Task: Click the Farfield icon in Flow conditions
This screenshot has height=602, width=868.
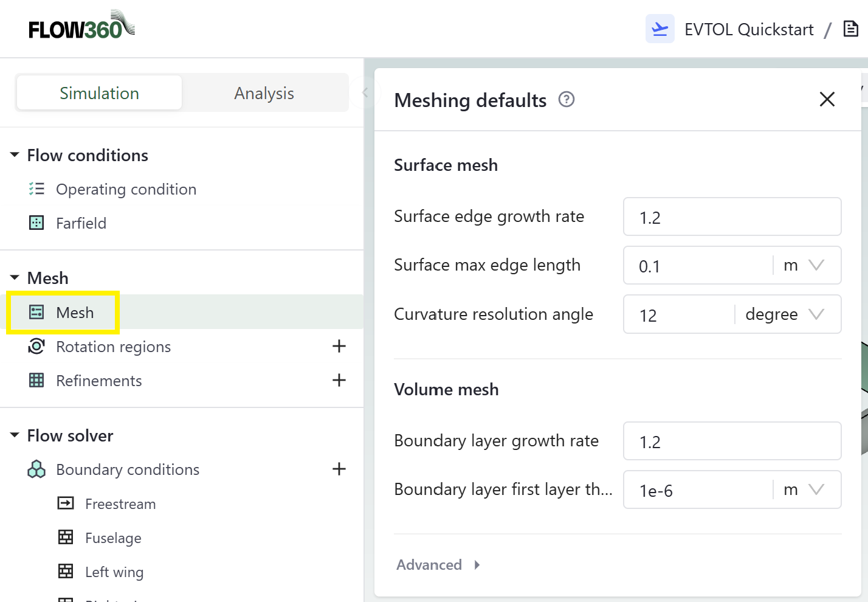Action: click(36, 223)
